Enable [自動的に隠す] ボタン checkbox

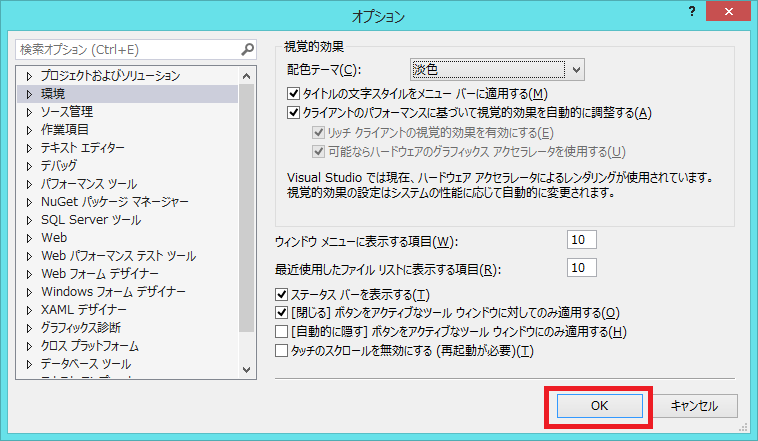click(281, 332)
